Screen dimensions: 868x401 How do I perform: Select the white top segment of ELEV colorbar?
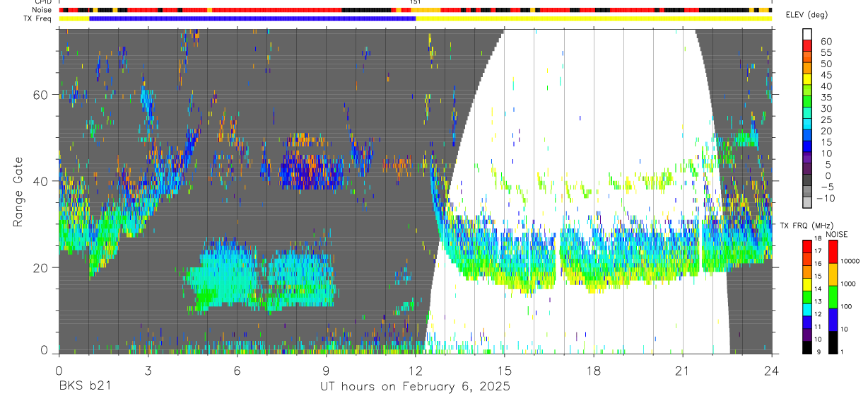pyautogui.click(x=807, y=35)
